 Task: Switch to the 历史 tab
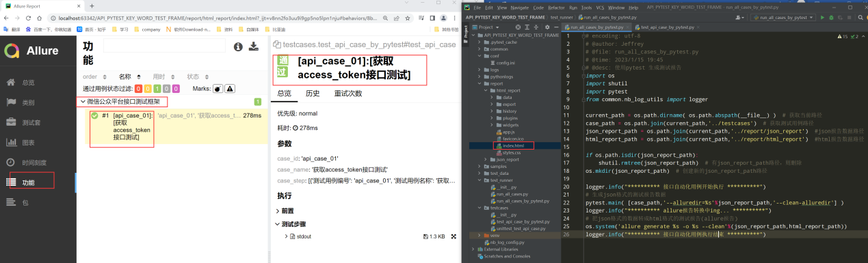(x=313, y=94)
